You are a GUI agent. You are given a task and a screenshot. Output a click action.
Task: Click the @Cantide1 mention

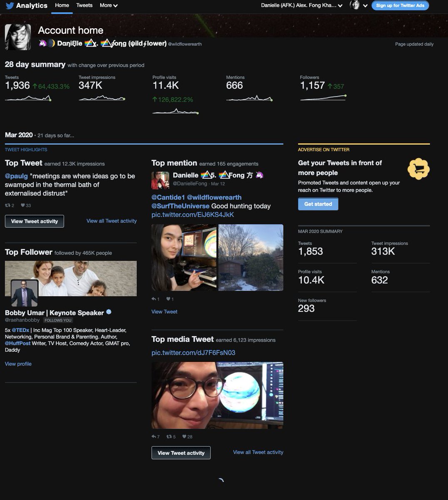[x=168, y=197]
